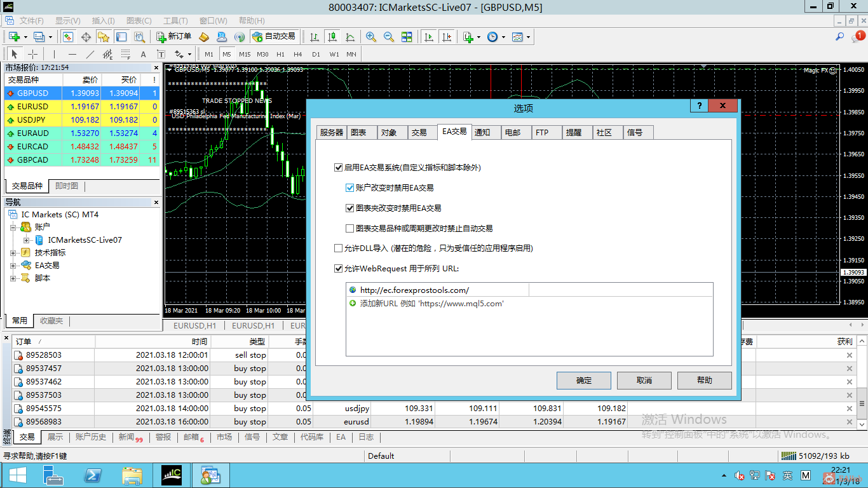Zoom in on the chart
Screen dimensions: 868x488
click(371, 37)
